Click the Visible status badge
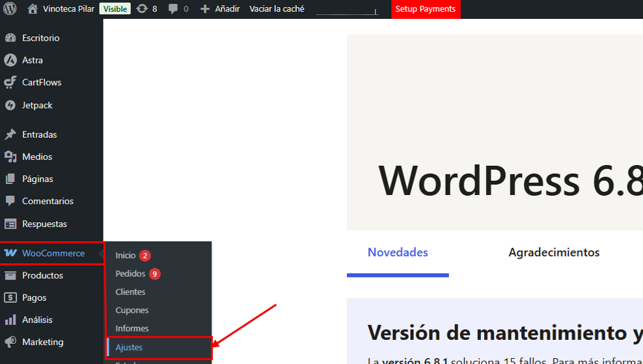 coord(115,8)
